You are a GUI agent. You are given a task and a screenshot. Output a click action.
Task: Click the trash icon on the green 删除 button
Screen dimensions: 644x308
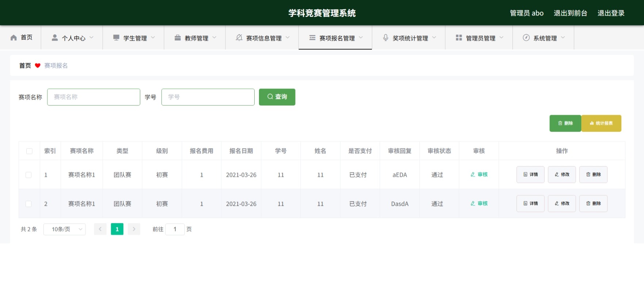560,123
